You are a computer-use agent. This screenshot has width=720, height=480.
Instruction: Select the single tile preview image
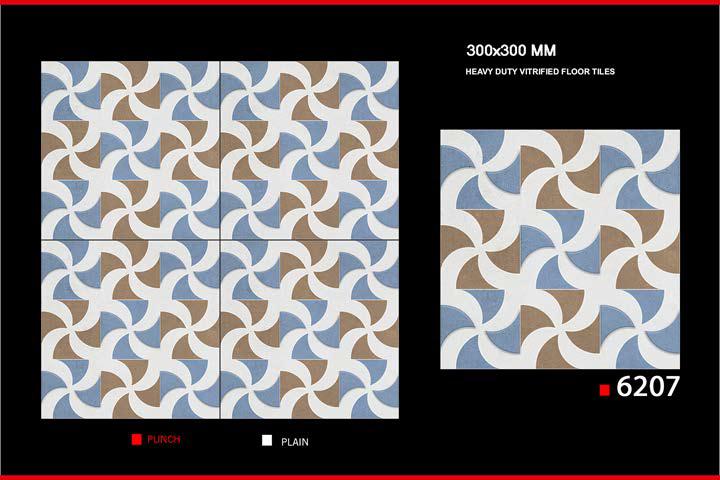[x=560, y=249]
